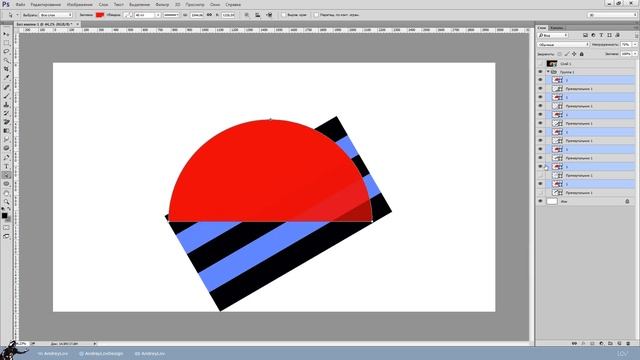Screen dimensions: 640x360
Task: Select the Healing Brush tool
Action: tap(6, 87)
